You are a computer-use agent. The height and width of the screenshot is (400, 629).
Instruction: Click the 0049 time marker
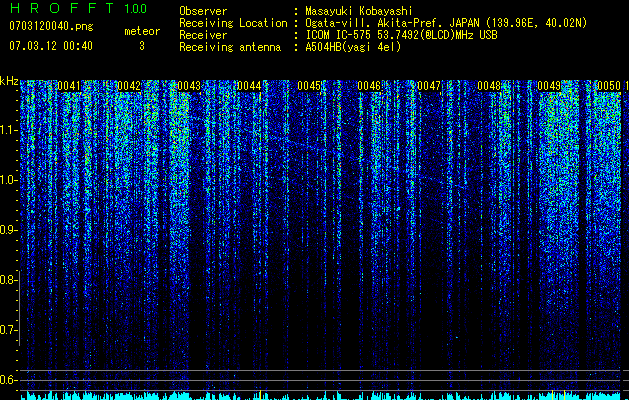click(549, 86)
